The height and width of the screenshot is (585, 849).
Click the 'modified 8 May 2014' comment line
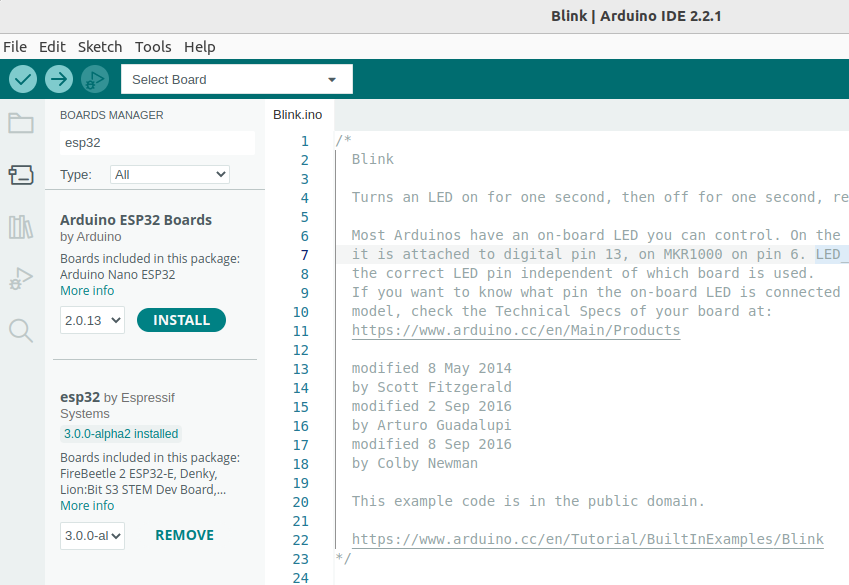[x=432, y=368]
